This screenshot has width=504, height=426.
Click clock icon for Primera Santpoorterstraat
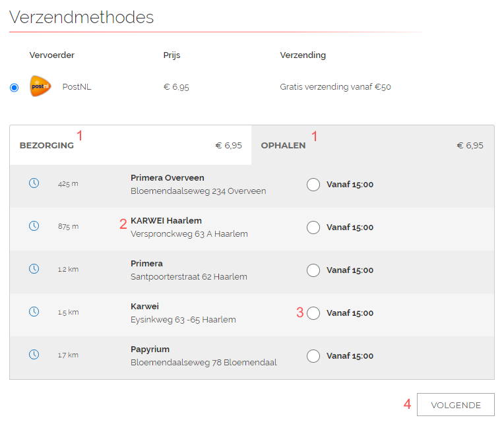click(x=34, y=268)
